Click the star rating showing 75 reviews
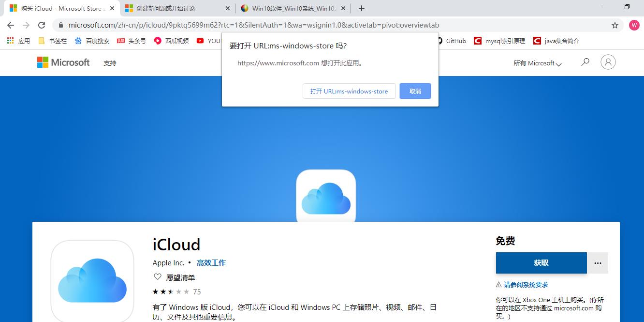This screenshot has height=322, width=644. [x=176, y=291]
